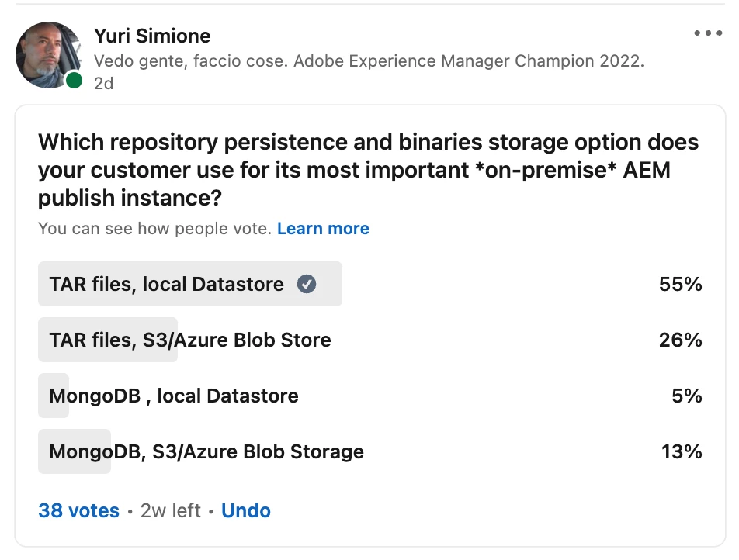Select "TAR files, local Datastore" poll option
The image size is (739, 560).
(166, 285)
